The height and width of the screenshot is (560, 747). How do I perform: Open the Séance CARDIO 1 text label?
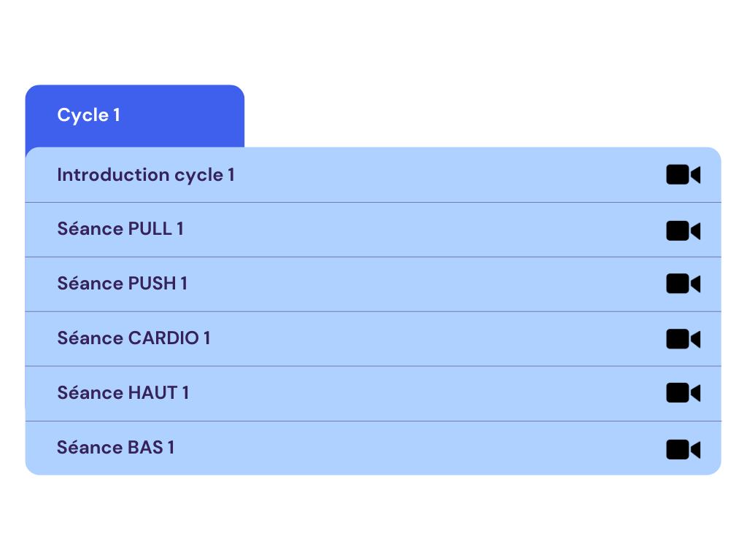pyautogui.click(x=133, y=338)
